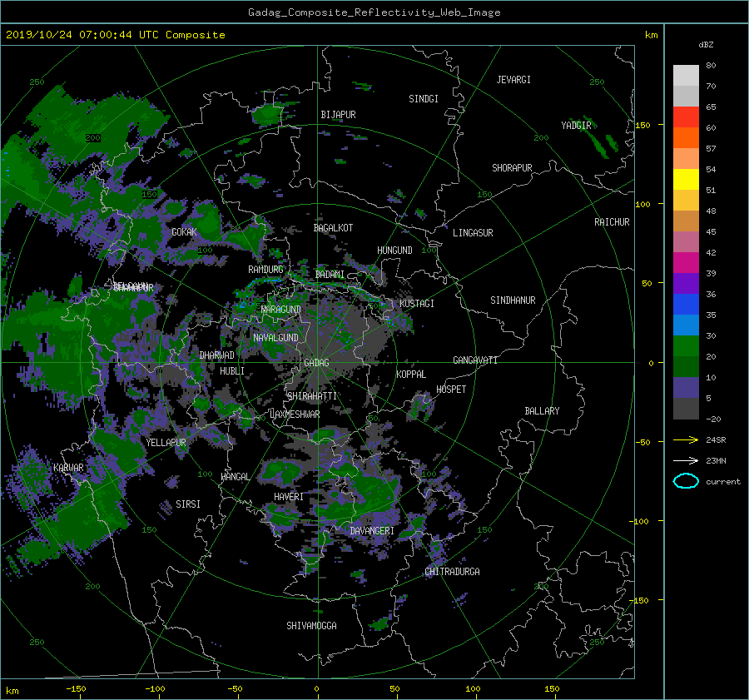Click the RAICHUR city label
749x700 pixels.
[612, 222]
